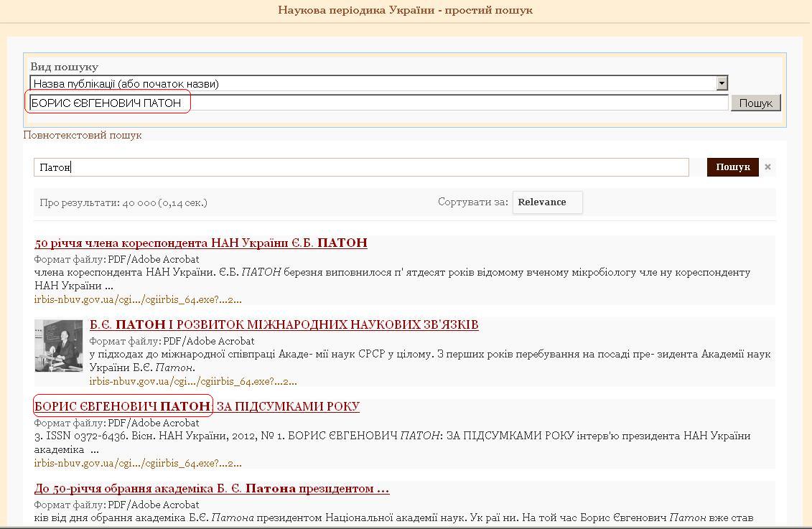Open 'До 50-річчя обрання академіка Б. Є. Патона' result

211,489
